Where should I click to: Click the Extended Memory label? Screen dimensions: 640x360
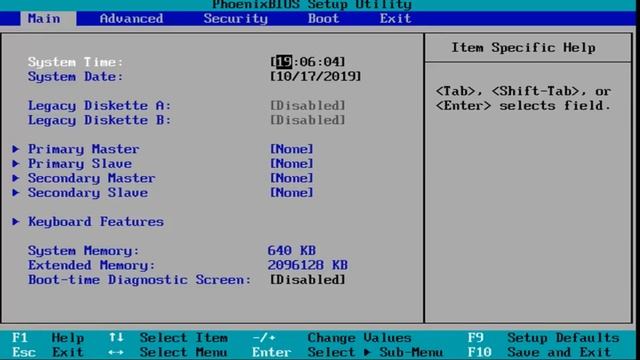pyautogui.click(x=91, y=265)
